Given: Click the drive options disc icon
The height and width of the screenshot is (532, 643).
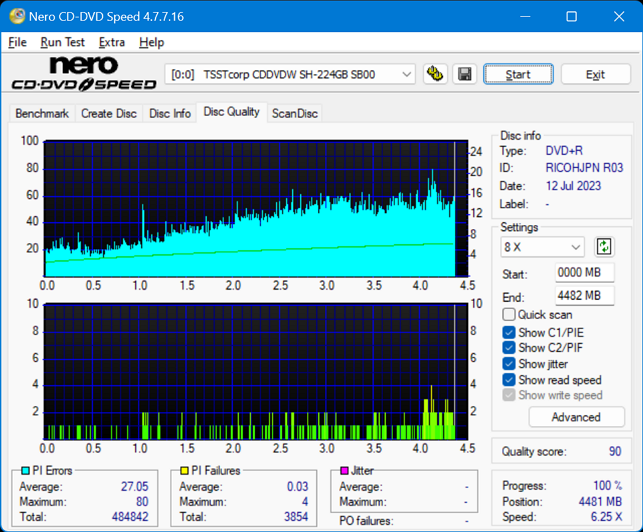Looking at the screenshot, I should tap(435, 74).
